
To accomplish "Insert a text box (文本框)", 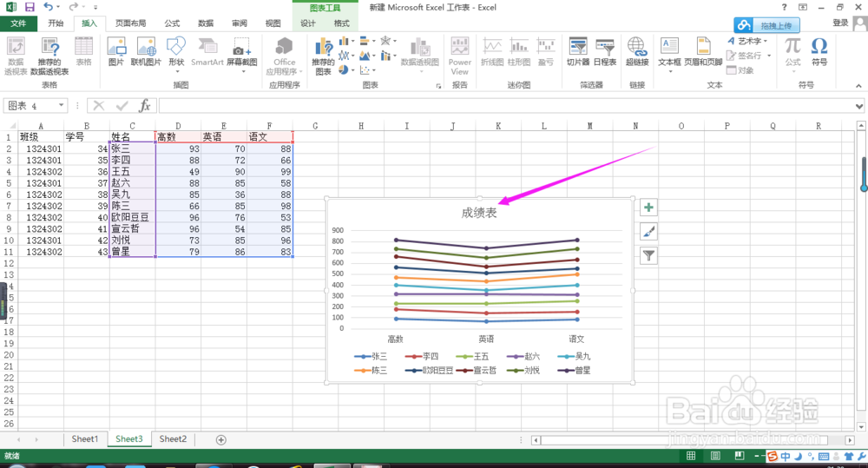I will pos(669,55).
